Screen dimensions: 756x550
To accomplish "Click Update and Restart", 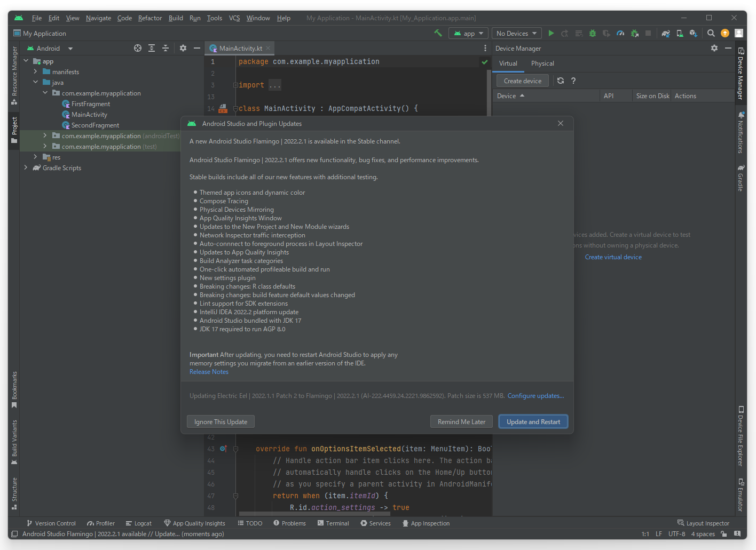I will [533, 421].
